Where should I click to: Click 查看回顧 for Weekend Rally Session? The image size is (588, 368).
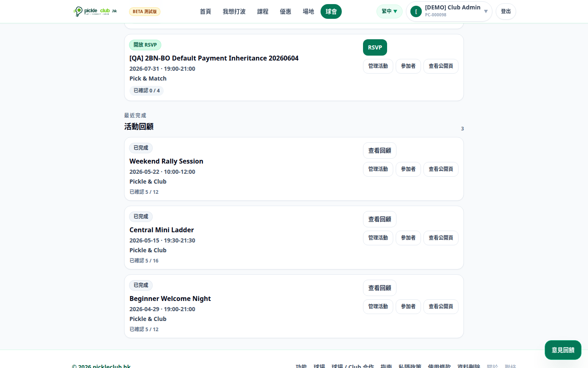click(380, 150)
